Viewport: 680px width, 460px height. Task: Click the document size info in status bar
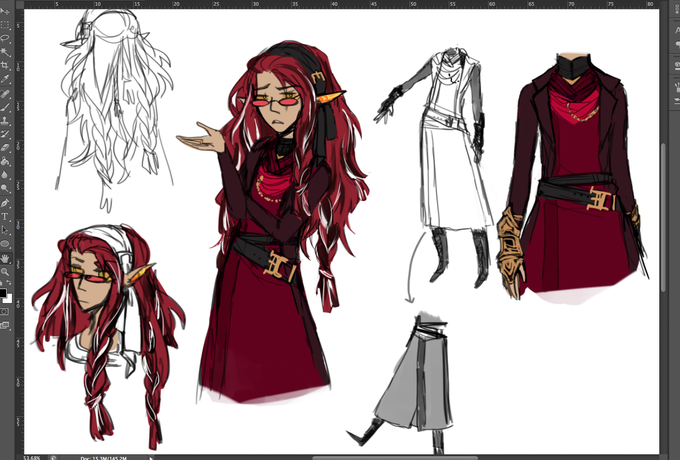(x=103, y=457)
